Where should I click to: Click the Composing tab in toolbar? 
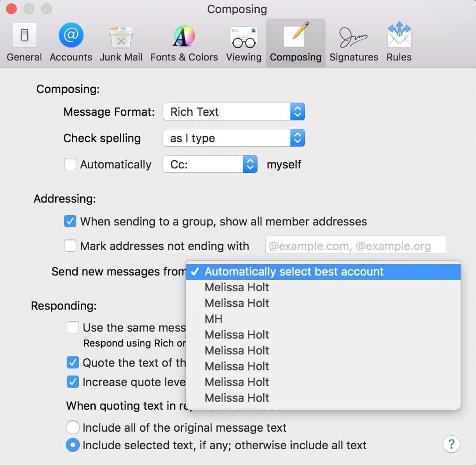click(x=295, y=43)
